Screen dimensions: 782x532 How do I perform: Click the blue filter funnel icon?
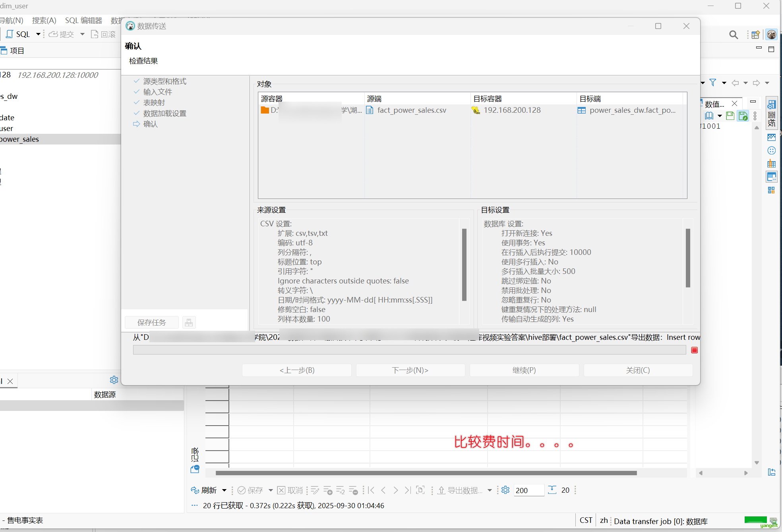[713, 83]
